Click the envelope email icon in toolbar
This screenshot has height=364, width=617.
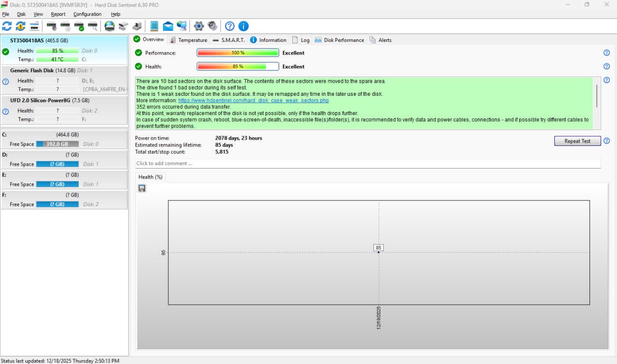(168, 26)
